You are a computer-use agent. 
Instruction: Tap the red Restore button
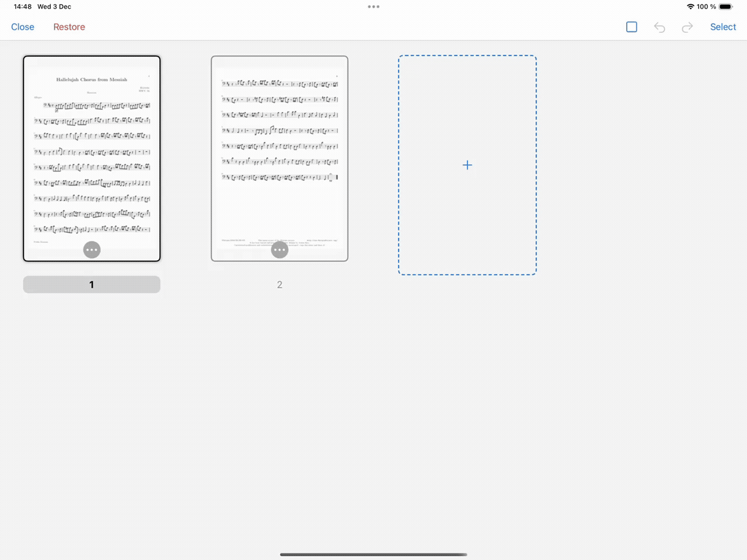(69, 27)
